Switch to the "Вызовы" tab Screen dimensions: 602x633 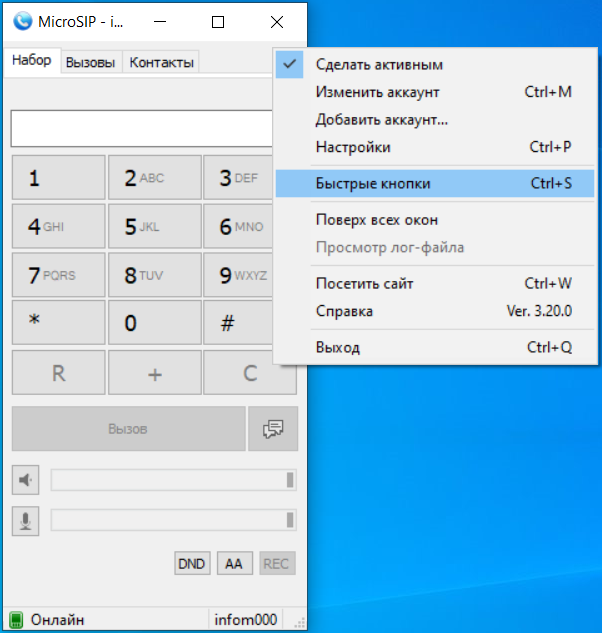pos(90,62)
